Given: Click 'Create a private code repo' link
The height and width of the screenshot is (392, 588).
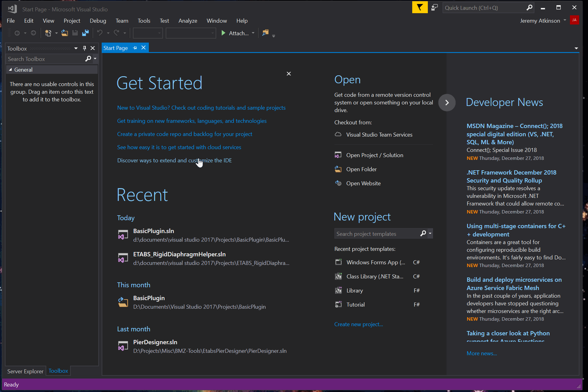Looking at the screenshot, I should point(185,134).
